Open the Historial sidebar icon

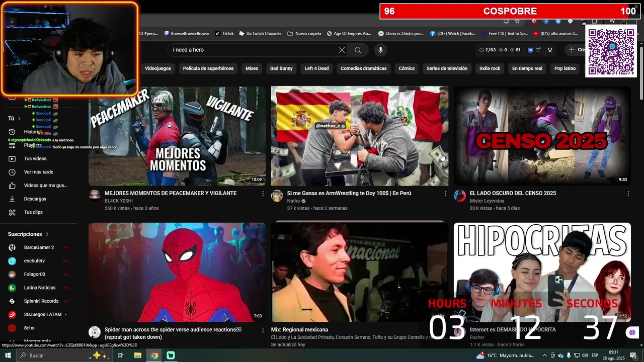12,132
